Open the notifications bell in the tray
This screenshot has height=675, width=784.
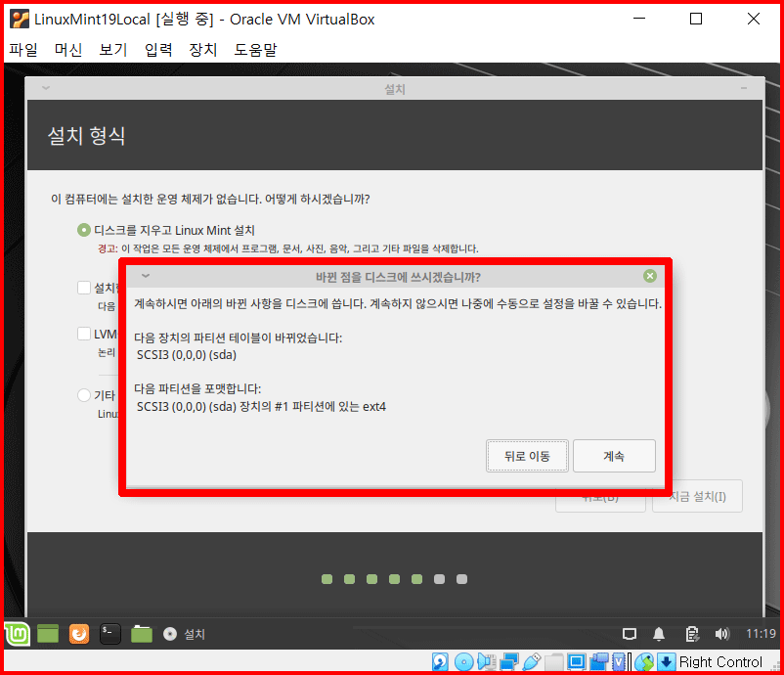click(x=659, y=635)
